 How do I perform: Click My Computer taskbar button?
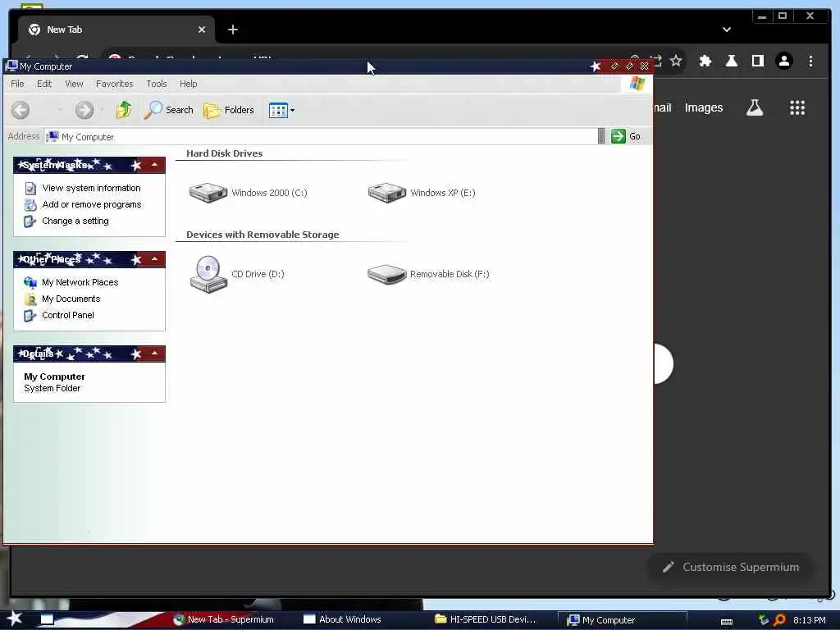(622, 620)
